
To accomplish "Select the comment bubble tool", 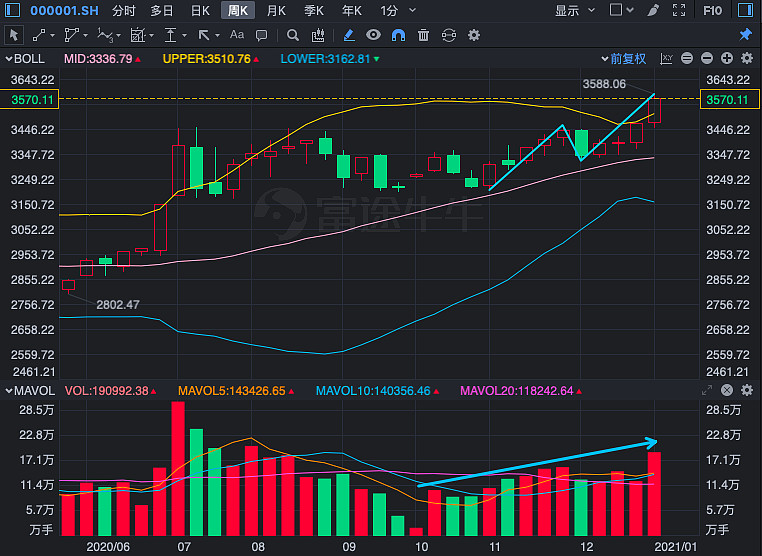I will click(261, 35).
